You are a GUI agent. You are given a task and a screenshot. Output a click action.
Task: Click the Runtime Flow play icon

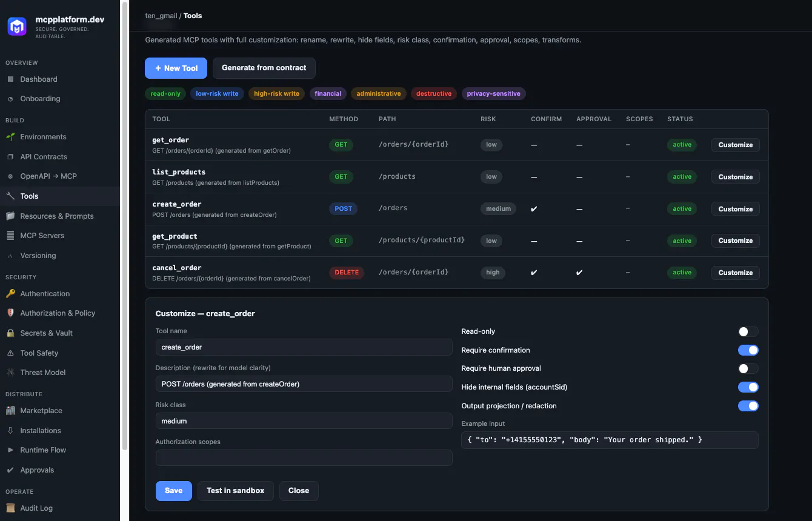(10, 450)
